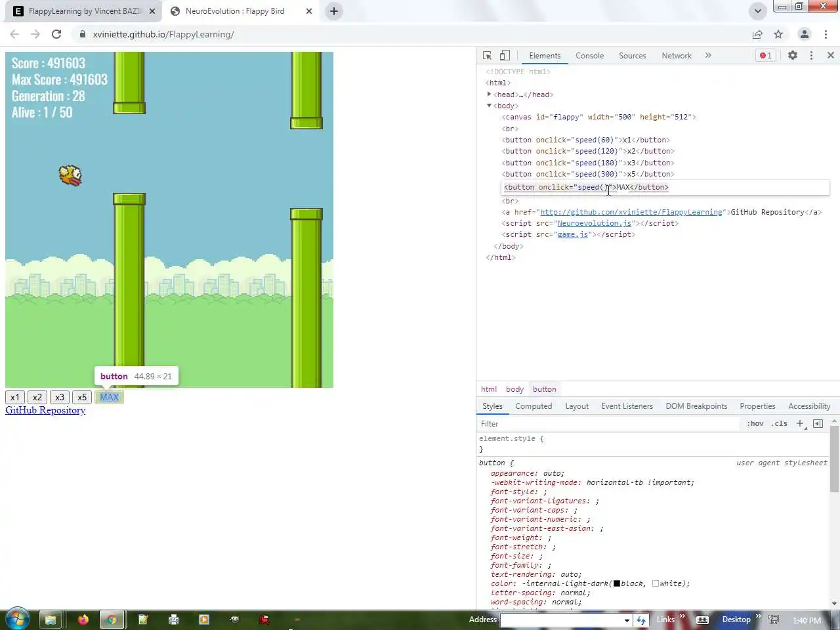The image size is (840, 630).
Task: Click the Styles filter input field
Action: (x=608, y=424)
